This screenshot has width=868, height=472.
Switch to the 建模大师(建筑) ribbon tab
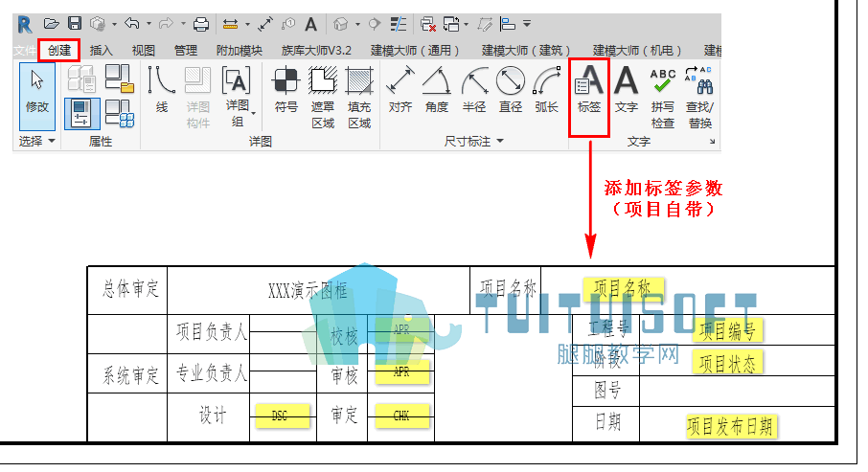point(526,51)
